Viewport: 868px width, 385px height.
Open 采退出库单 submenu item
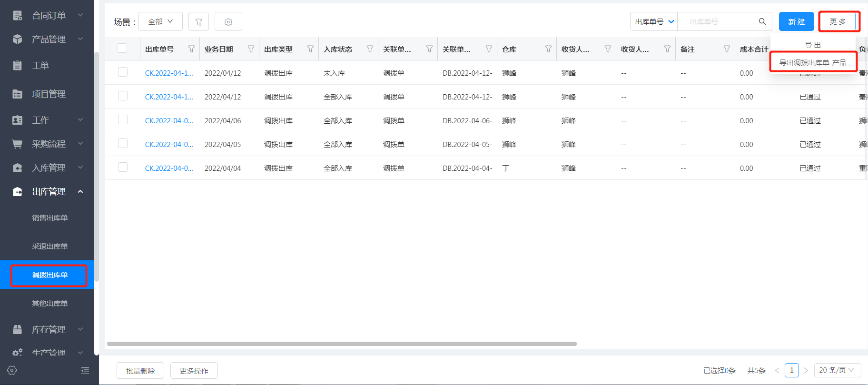pyautogui.click(x=49, y=246)
